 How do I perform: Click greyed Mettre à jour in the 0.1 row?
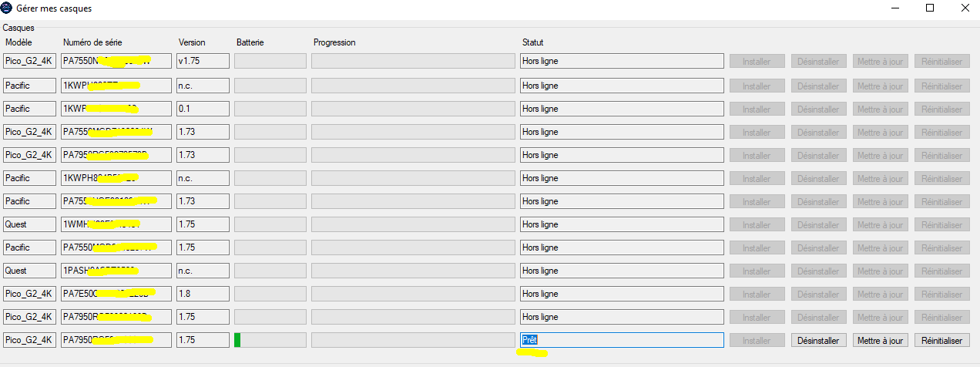(x=881, y=109)
